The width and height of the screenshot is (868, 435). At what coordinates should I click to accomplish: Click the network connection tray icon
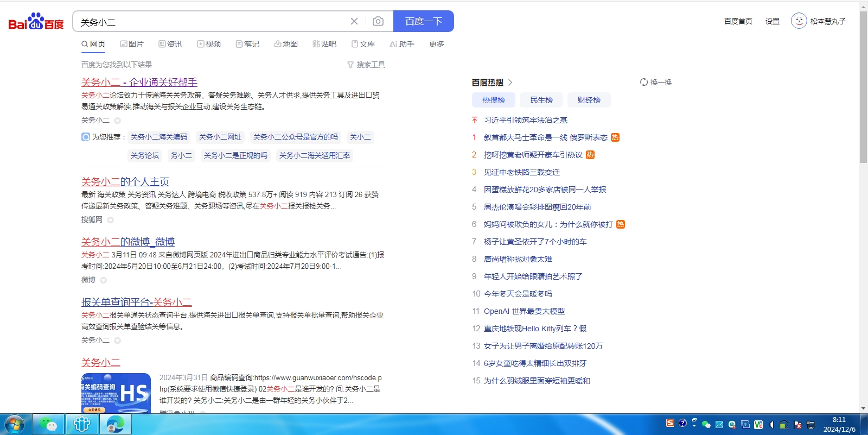[x=810, y=425]
